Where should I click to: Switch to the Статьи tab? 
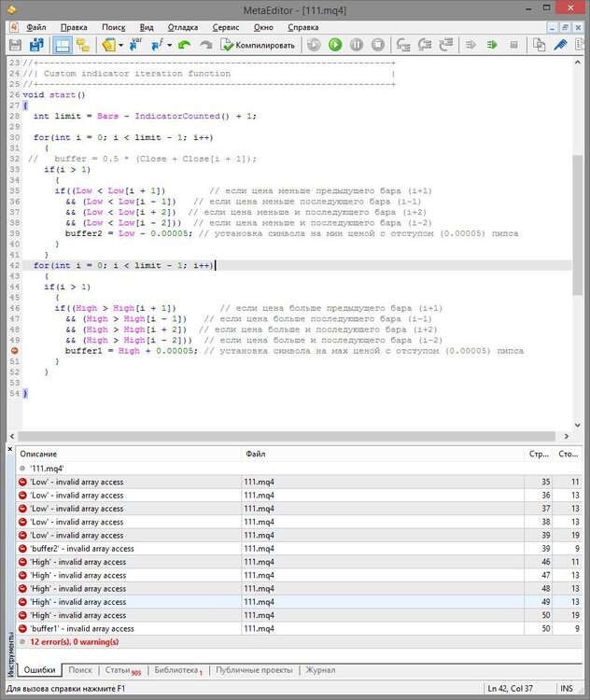tap(123, 670)
